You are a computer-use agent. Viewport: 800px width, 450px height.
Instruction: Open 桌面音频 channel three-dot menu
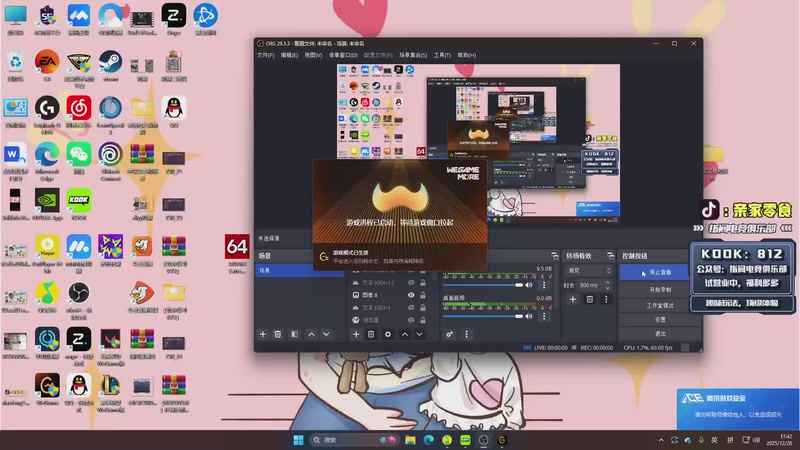click(544, 316)
